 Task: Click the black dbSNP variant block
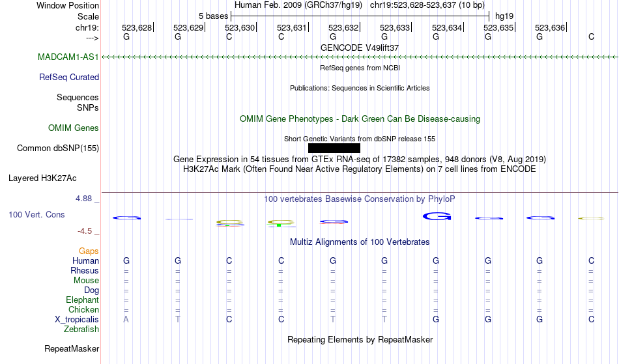pos(334,148)
